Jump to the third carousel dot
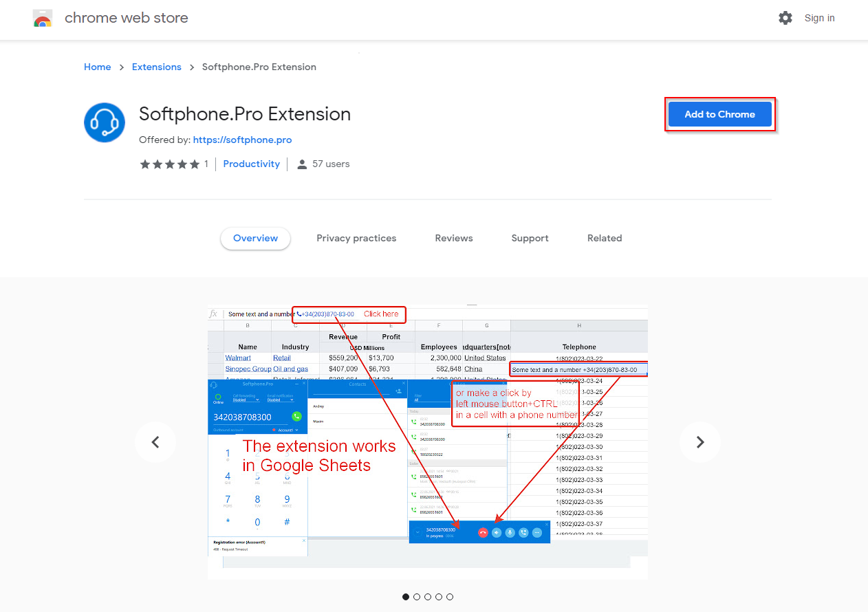Image resolution: width=868 pixels, height=612 pixels. [428, 597]
